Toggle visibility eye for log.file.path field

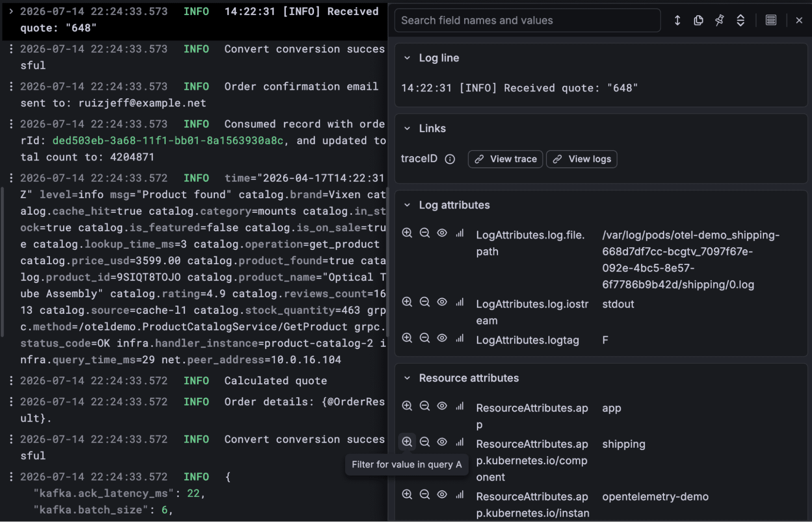[442, 233]
